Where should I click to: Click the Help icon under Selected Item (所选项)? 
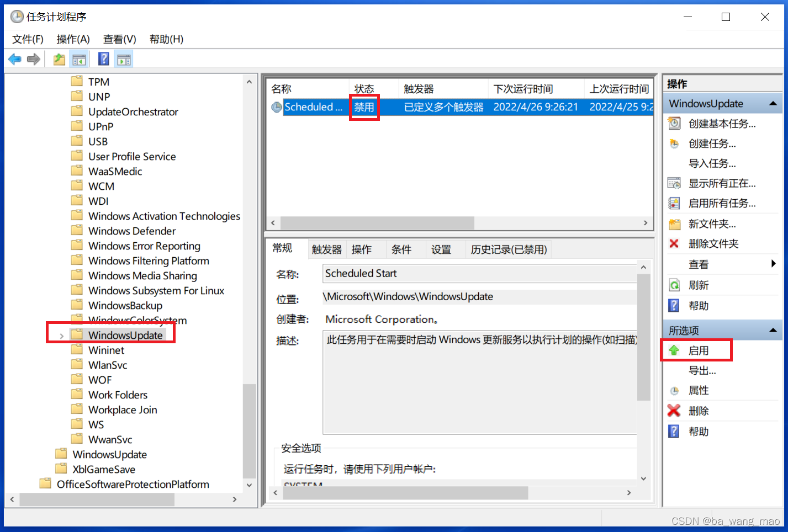(674, 431)
